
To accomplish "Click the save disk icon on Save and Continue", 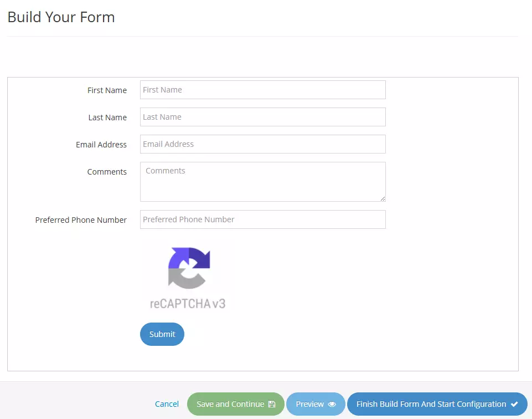I will click(x=272, y=404).
